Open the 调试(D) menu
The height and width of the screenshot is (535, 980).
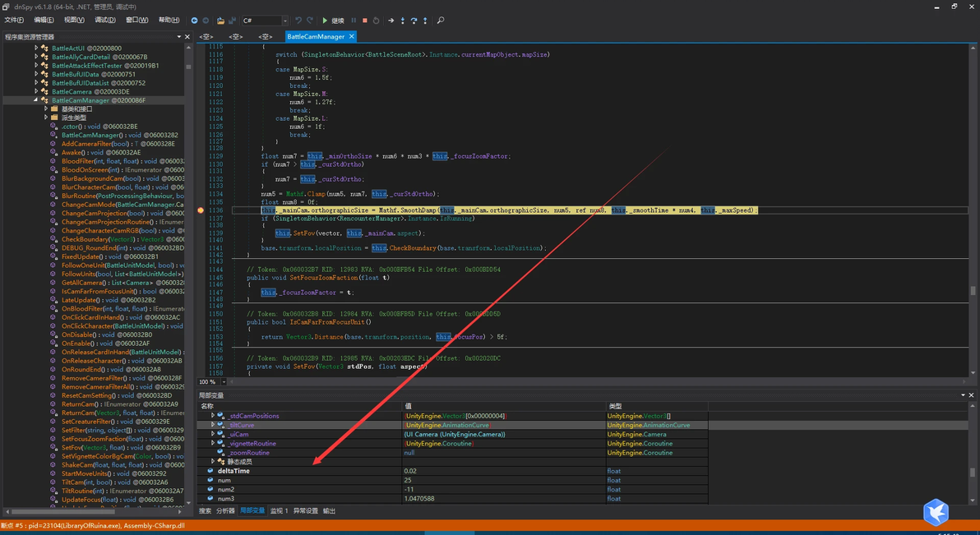click(x=104, y=21)
